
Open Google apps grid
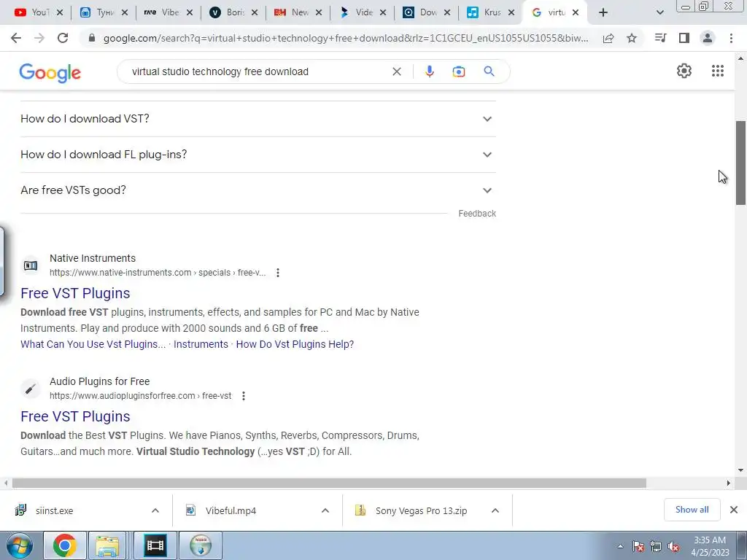718,71
